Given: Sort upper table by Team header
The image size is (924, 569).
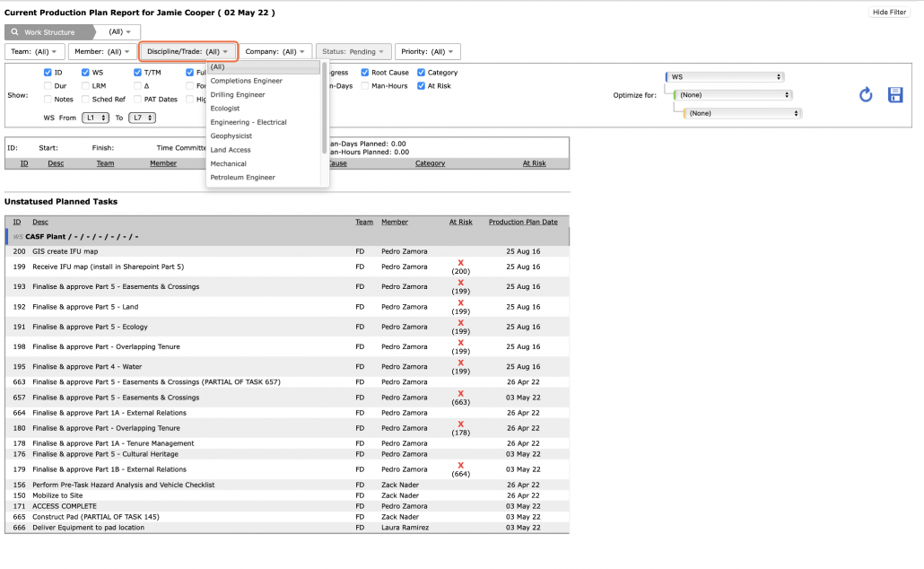Looking at the screenshot, I should (106, 163).
